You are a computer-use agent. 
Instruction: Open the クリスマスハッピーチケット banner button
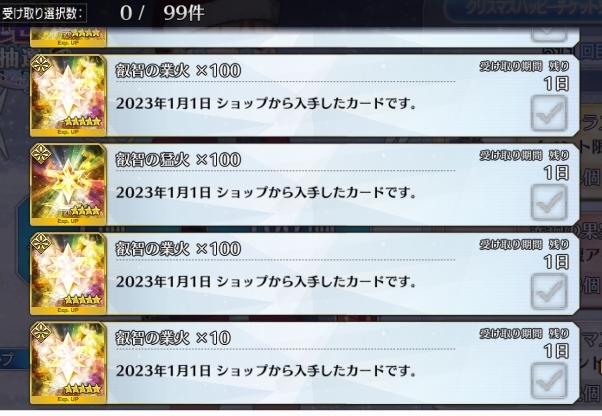pos(523,10)
